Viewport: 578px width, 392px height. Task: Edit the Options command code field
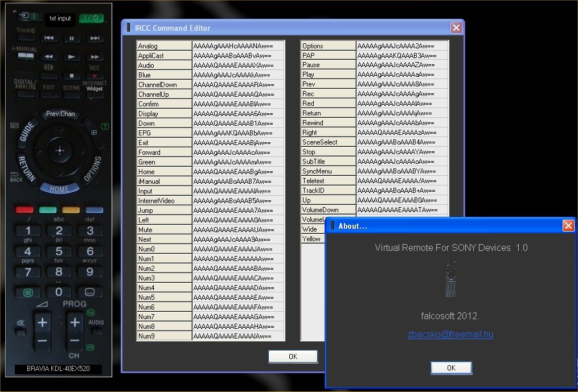click(x=402, y=46)
